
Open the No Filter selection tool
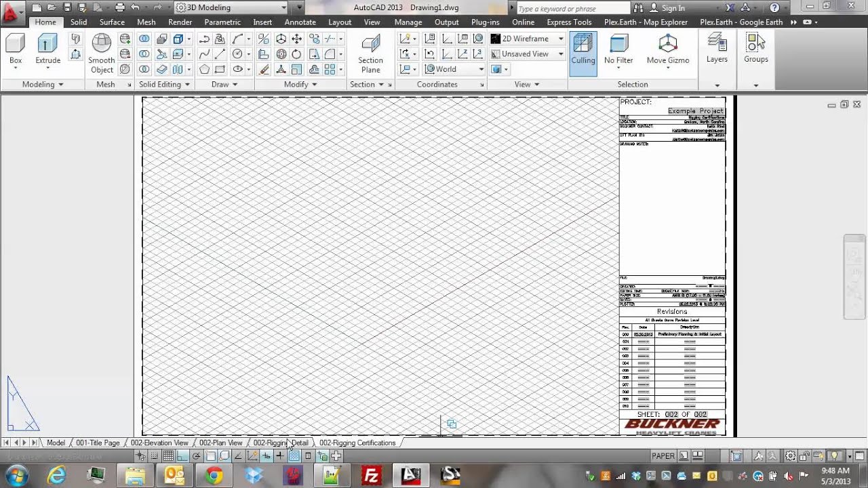click(x=618, y=49)
